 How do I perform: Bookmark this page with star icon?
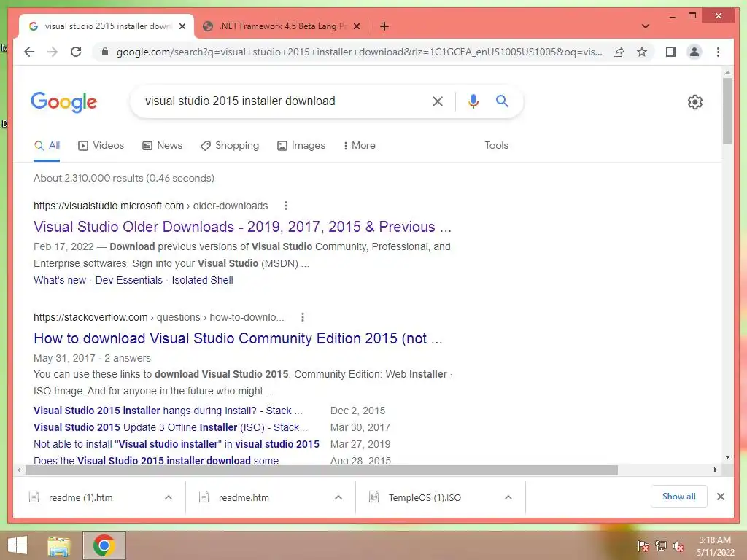pyautogui.click(x=642, y=52)
